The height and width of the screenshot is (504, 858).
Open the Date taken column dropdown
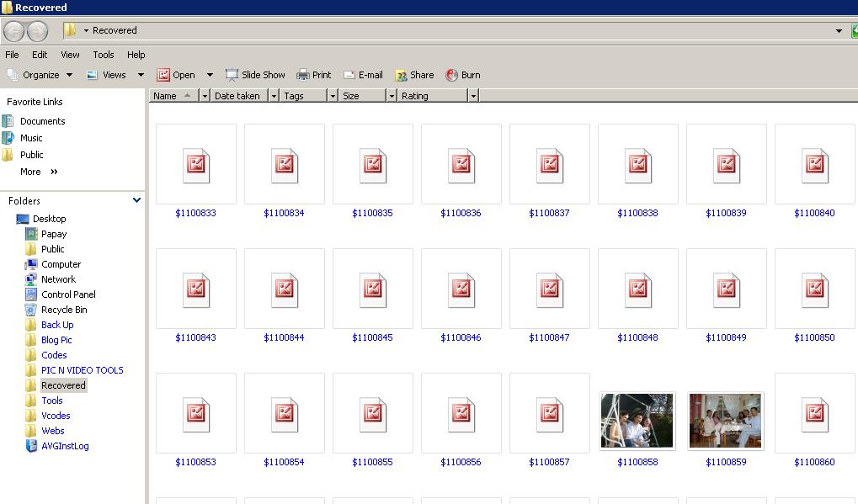[274, 96]
